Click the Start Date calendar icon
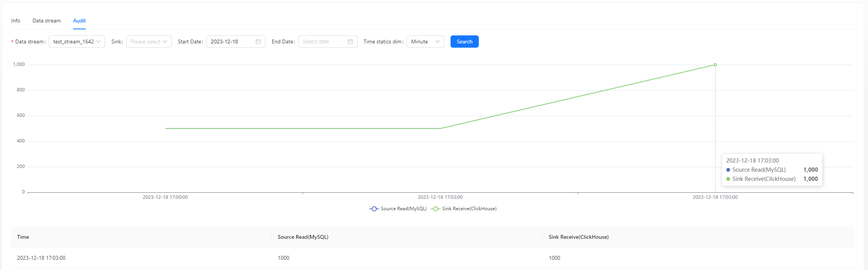868x270 pixels. point(258,42)
